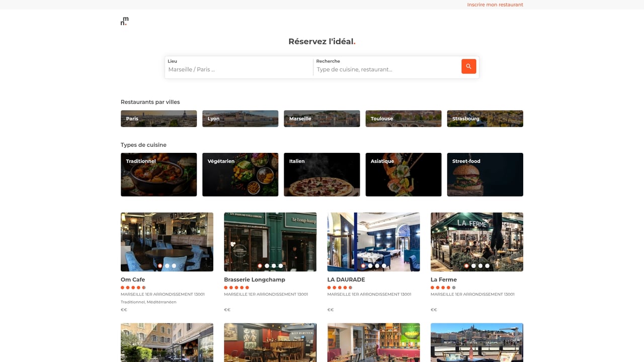
Task: Browse restaurants in Lyon
Action: pos(240,119)
